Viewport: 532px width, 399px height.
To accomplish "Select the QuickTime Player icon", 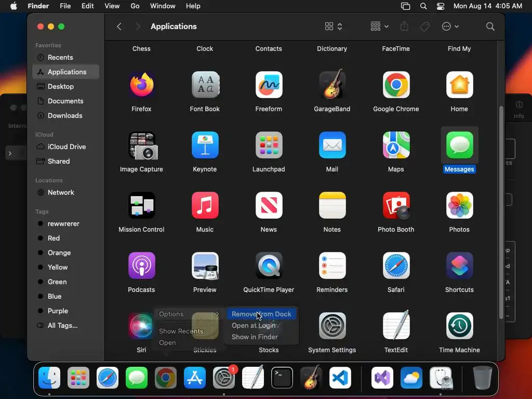I will pos(269,265).
